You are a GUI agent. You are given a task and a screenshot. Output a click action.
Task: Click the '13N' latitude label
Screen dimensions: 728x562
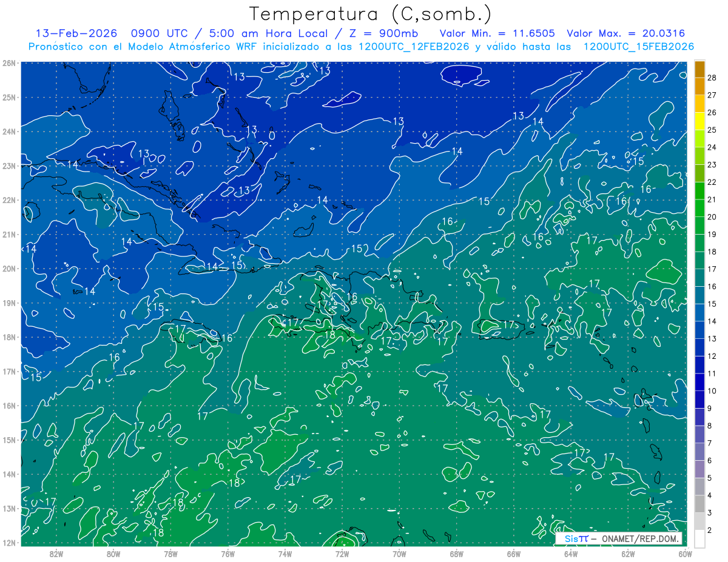8,508
